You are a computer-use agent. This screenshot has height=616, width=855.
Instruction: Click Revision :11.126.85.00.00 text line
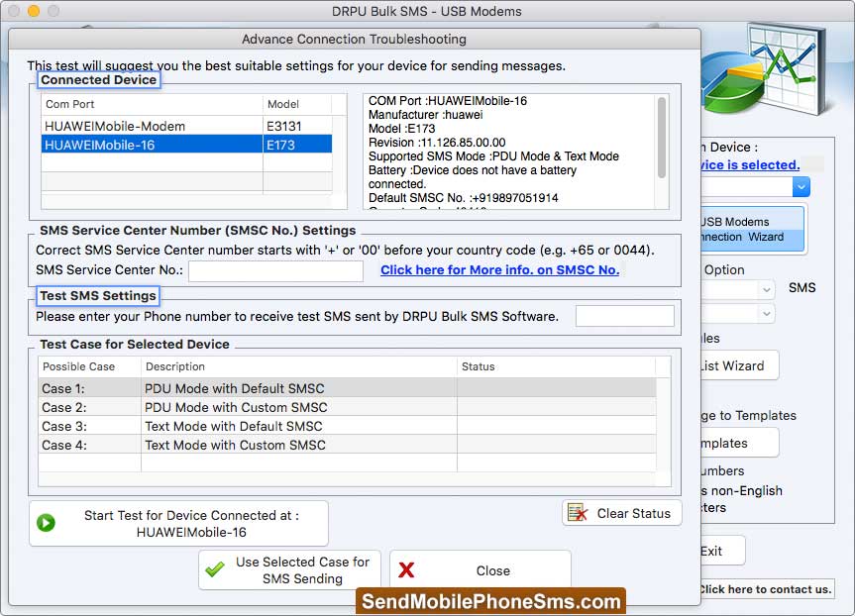(x=437, y=143)
